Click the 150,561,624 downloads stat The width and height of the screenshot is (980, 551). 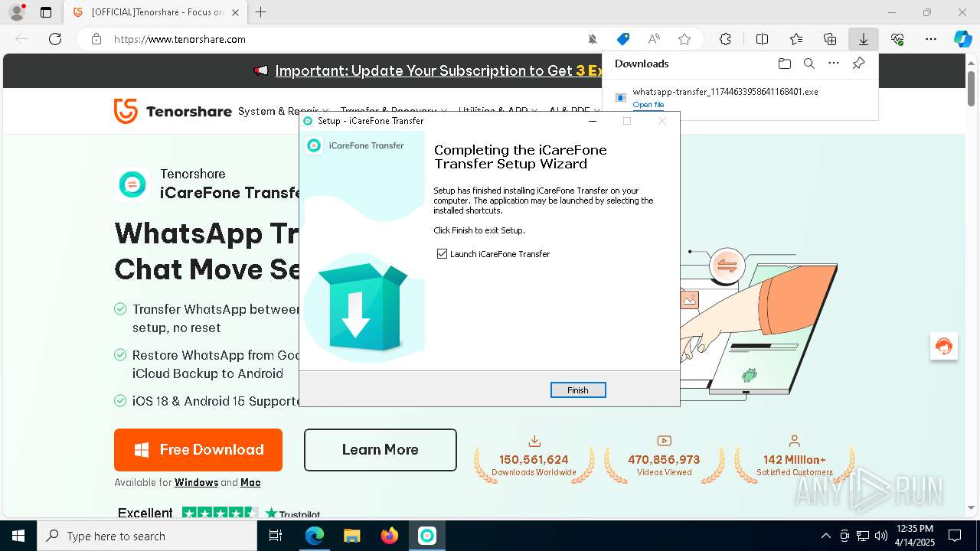pyautogui.click(x=534, y=459)
